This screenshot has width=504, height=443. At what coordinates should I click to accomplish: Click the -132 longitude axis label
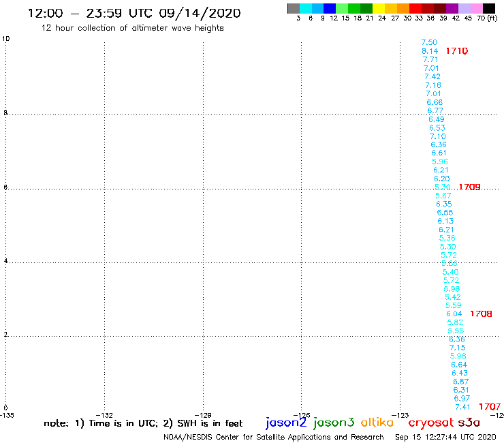click(x=104, y=416)
